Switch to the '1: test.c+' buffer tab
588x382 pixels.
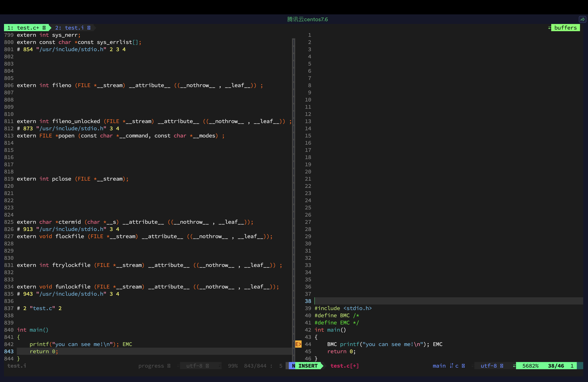(x=26, y=28)
